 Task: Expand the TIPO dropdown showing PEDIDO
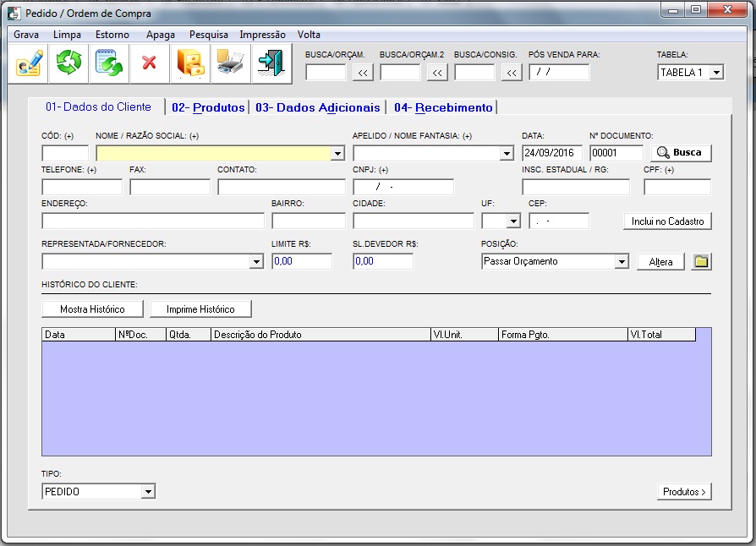coord(148,492)
